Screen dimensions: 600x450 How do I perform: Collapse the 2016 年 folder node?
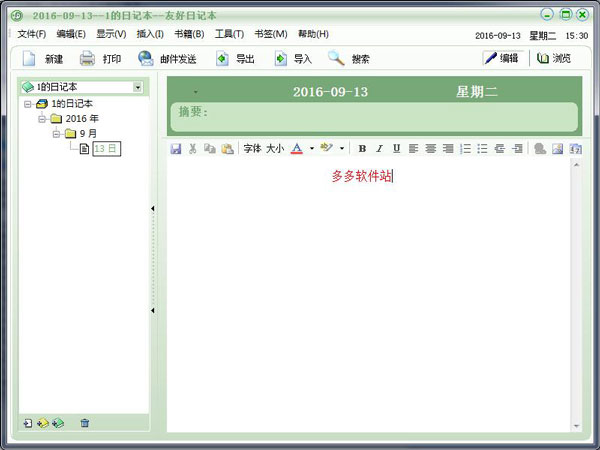coord(42,119)
